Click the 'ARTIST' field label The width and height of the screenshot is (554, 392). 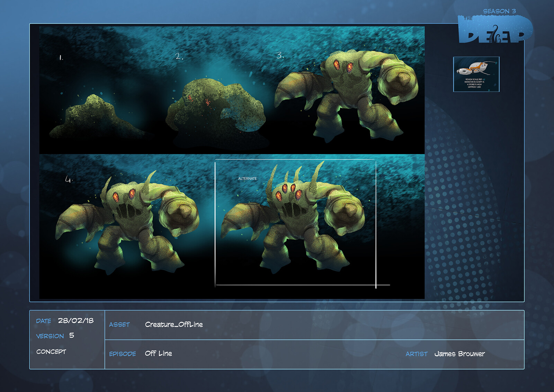click(417, 354)
